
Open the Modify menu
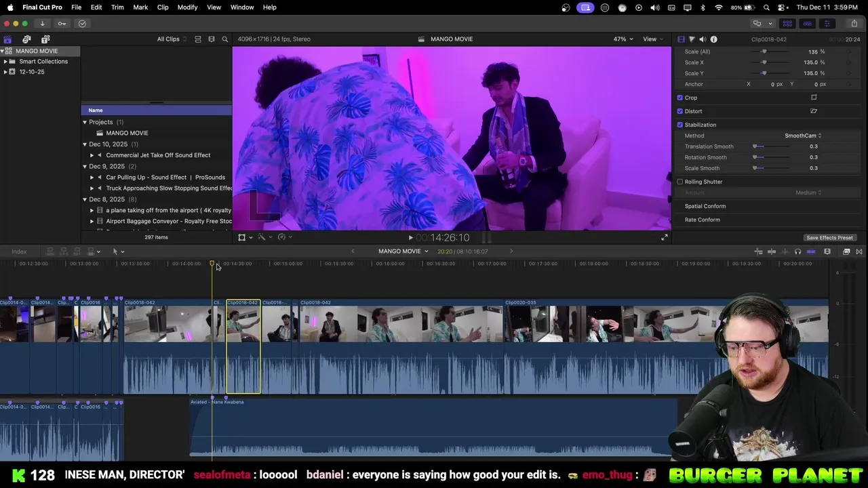187,7
